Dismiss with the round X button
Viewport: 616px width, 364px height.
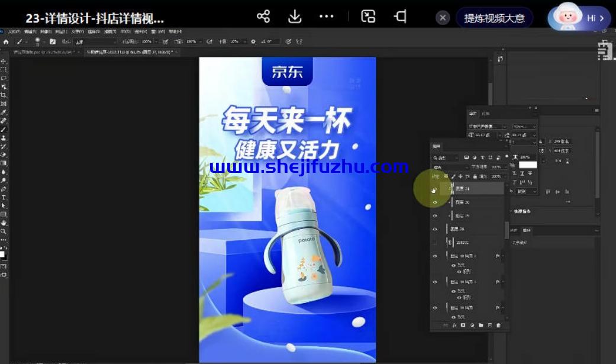pos(443,18)
